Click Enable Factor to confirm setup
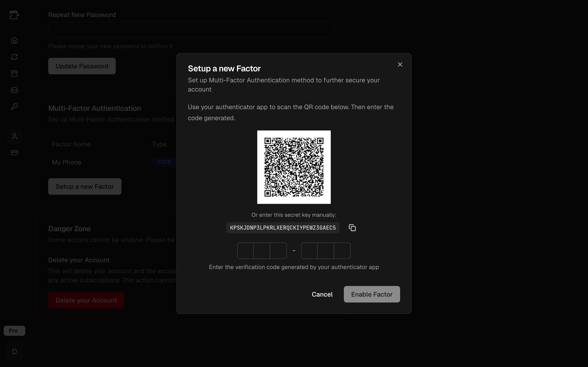Screen dimensions: 588x367 coord(371,294)
